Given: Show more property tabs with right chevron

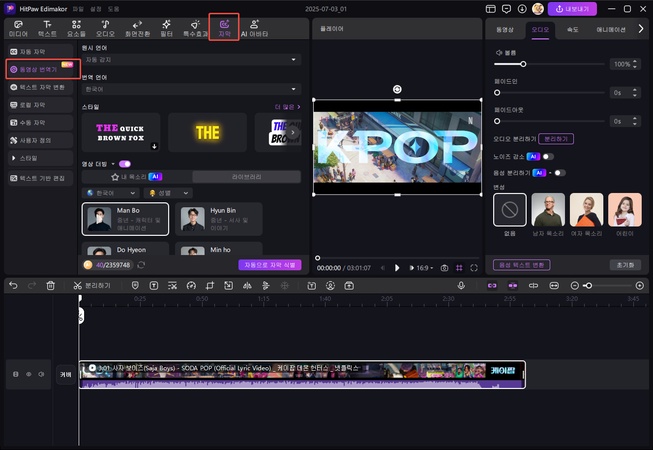Looking at the screenshot, I should (641, 29).
